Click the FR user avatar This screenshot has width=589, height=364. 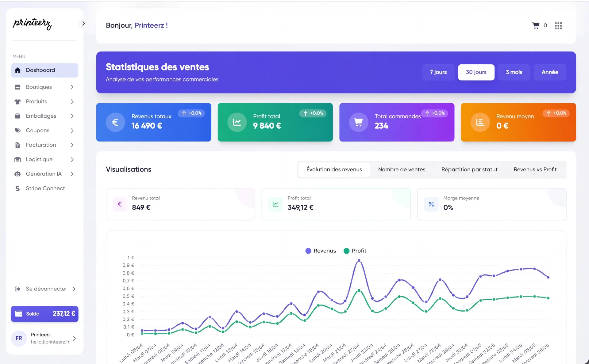pos(19,338)
